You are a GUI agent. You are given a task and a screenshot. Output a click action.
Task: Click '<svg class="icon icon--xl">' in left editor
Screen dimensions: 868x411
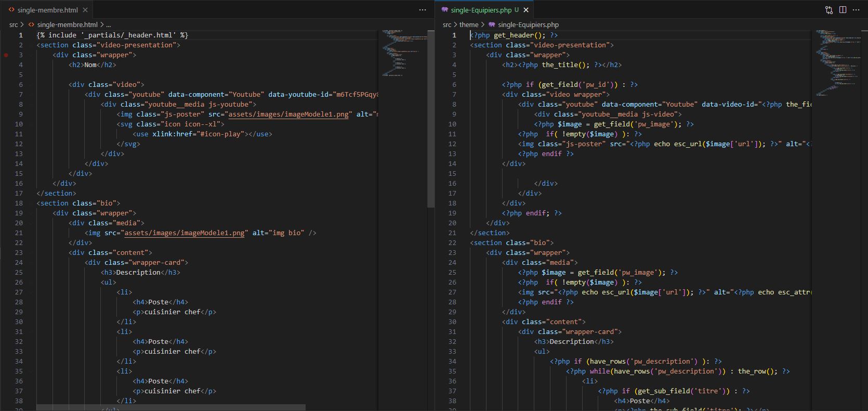tap(170, 124)
